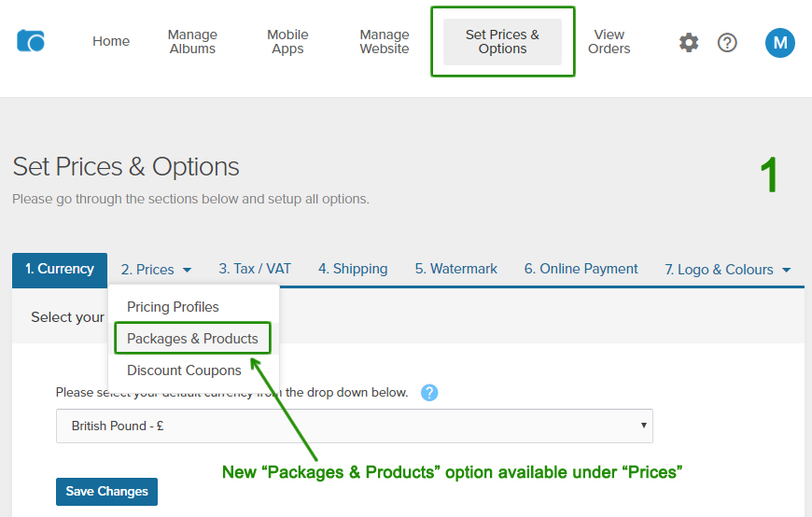
Task: Open Discount Coupons menu entry
Action: 184,370
